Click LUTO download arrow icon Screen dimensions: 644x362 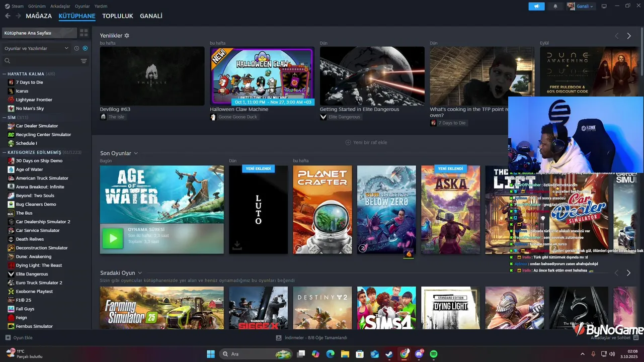pos(237,245)
